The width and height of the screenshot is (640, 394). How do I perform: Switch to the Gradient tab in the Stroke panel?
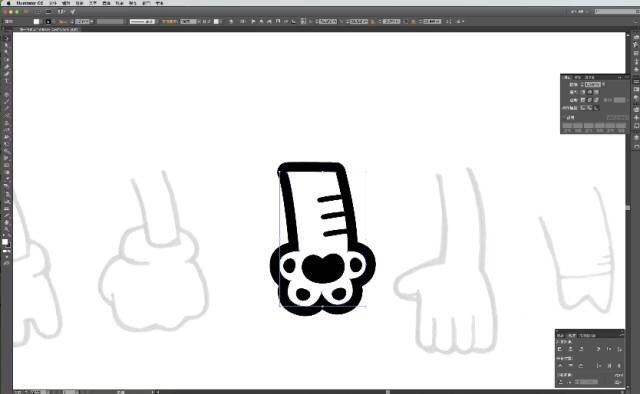[577, 78]
